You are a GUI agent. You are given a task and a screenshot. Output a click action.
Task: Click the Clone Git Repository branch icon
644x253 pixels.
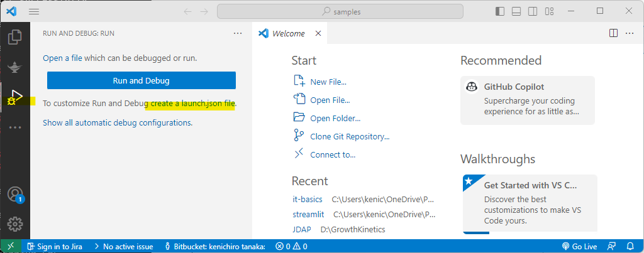[299, 136]
